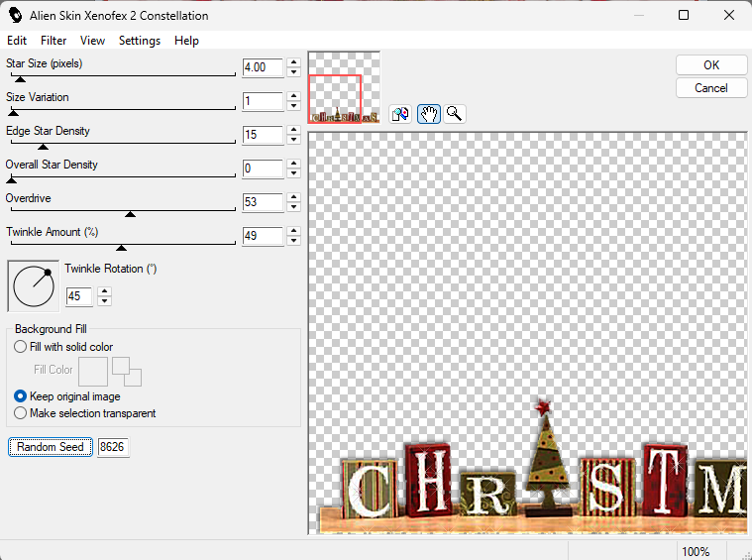This screenshot has height=560, width=752.
Task: Click the Star Size value field
Action: 263,67
